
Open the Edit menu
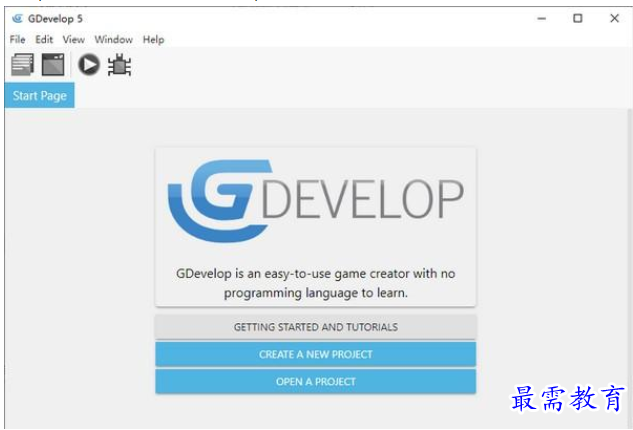[44, 40]
